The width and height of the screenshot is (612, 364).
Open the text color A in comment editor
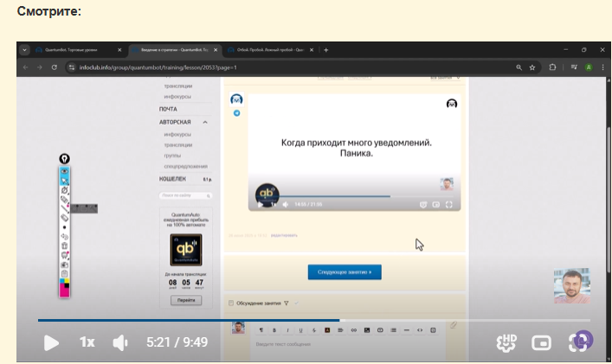pyautogui.click(x=327, y=330)
